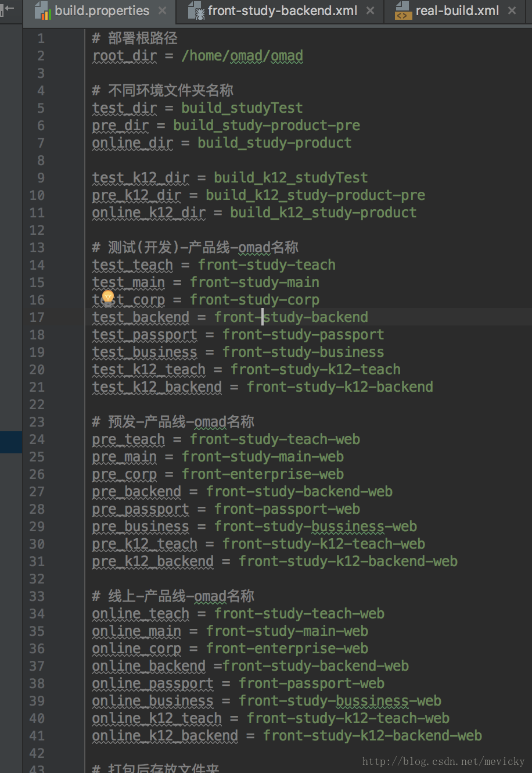Click the build_study-product-pre value on the pre_dir line
The width and height of the screenshot is (532, 773).
267,126
